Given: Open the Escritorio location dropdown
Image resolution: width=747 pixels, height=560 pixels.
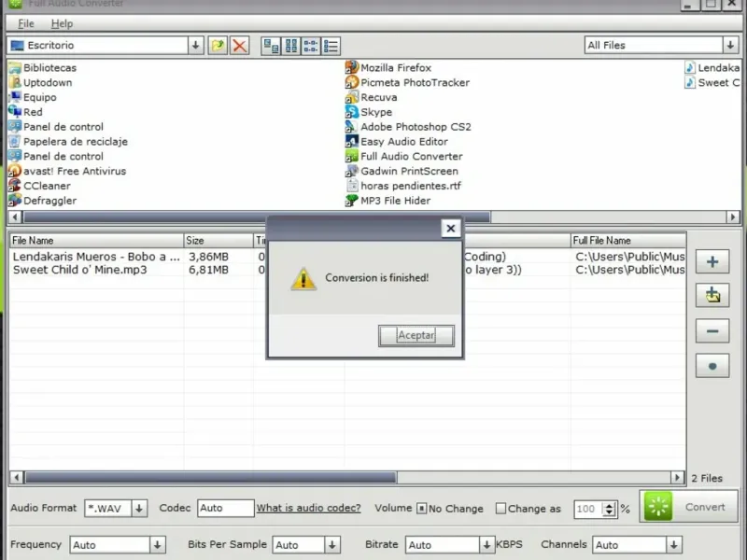Looking at the screenshot, I should (195, 45).
